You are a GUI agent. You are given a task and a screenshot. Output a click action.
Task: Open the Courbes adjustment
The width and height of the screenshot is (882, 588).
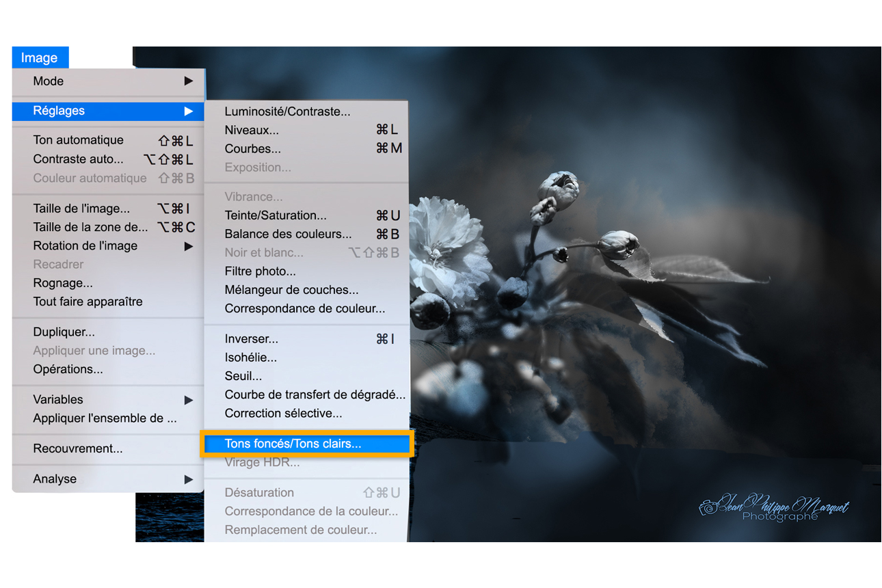252,148
